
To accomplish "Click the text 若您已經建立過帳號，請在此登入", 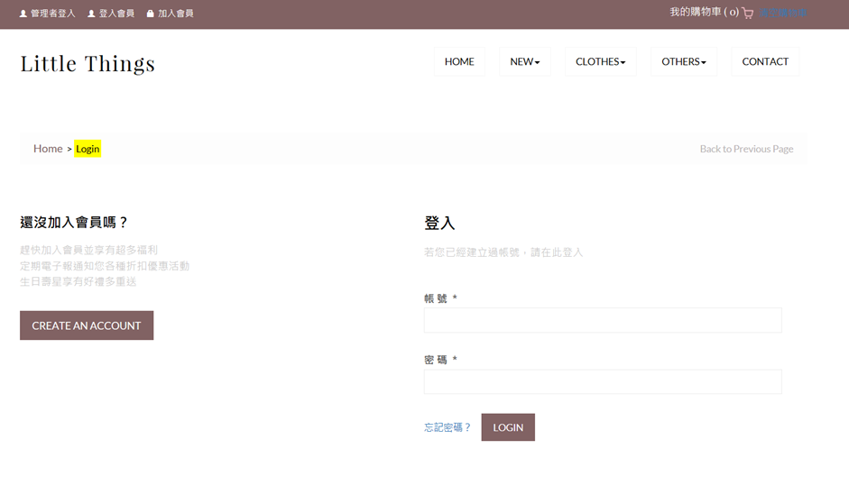I will (503, 252).
